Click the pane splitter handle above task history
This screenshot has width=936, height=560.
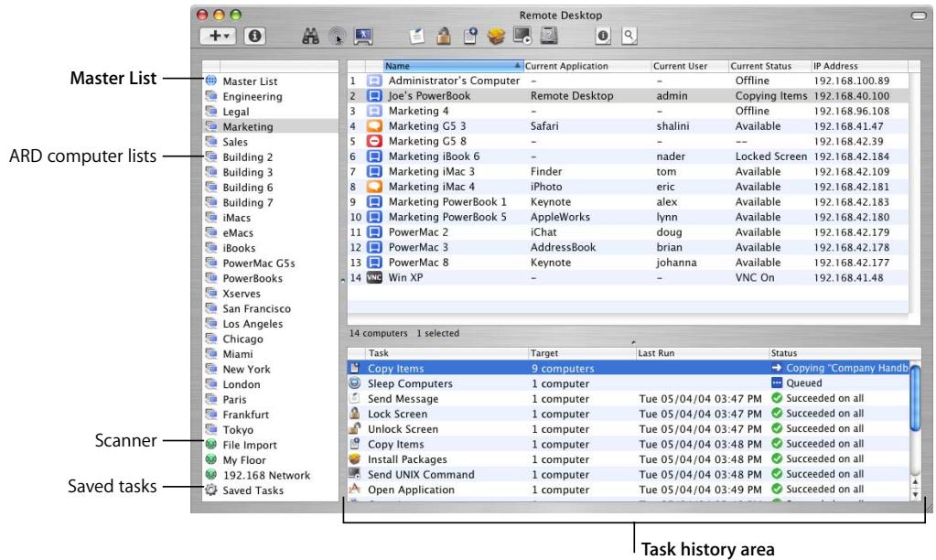pos(633,343)
